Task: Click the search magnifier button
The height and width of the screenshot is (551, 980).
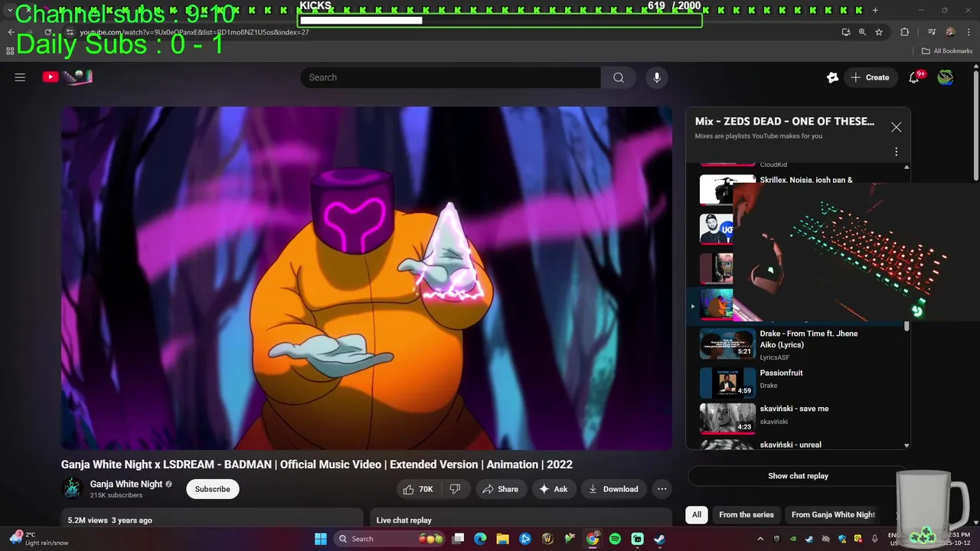Action: point(619,77)
